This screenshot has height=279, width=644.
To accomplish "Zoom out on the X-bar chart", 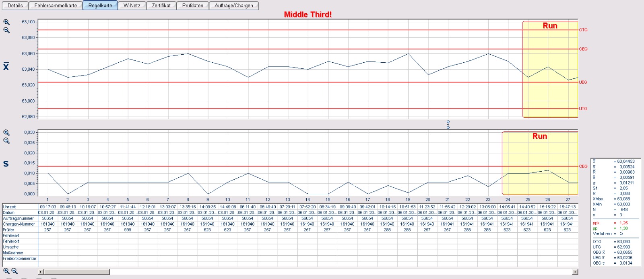I will pos(6,30).
